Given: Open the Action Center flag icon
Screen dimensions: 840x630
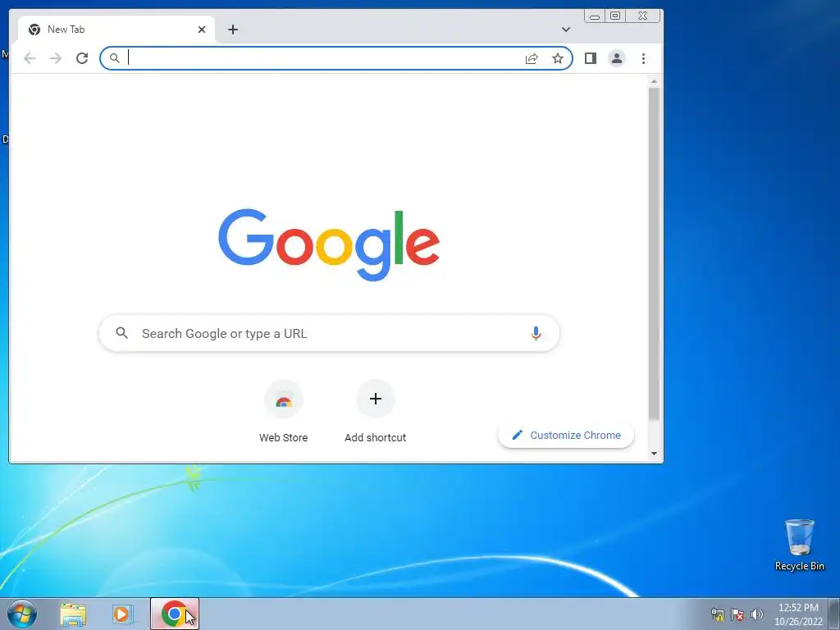Looking at the screenshot, I should (737, 614).
